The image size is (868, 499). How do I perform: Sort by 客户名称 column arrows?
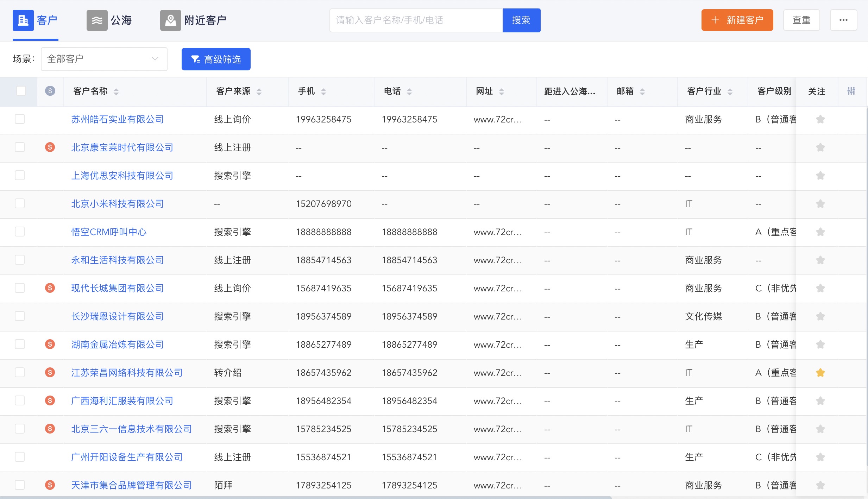[116, 91]
